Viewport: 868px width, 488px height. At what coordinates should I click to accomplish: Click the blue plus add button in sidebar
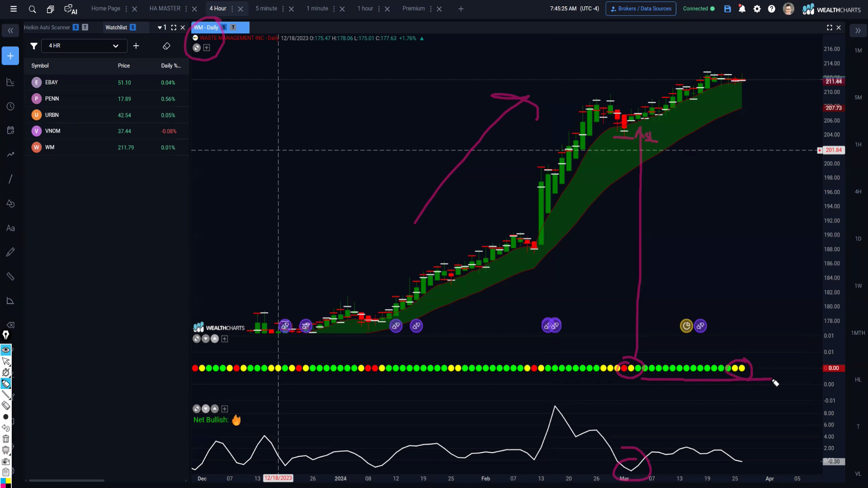[10, 56]
